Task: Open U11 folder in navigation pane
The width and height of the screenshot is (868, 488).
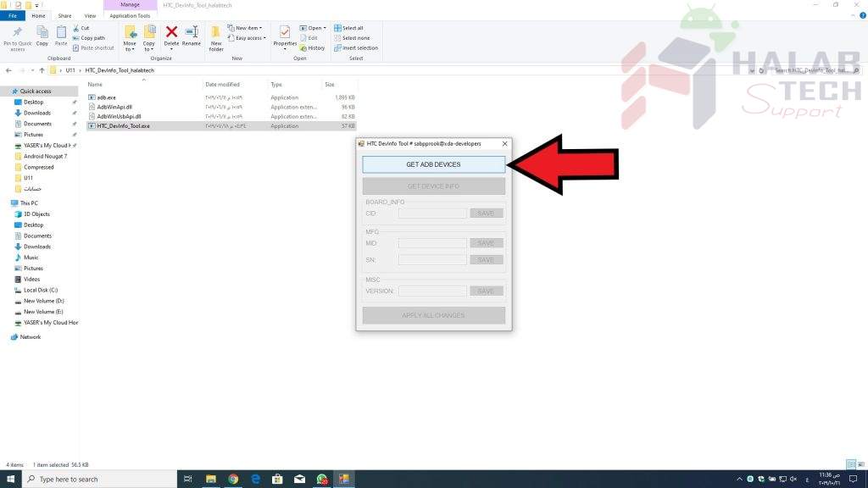Action: pos(28,178)
